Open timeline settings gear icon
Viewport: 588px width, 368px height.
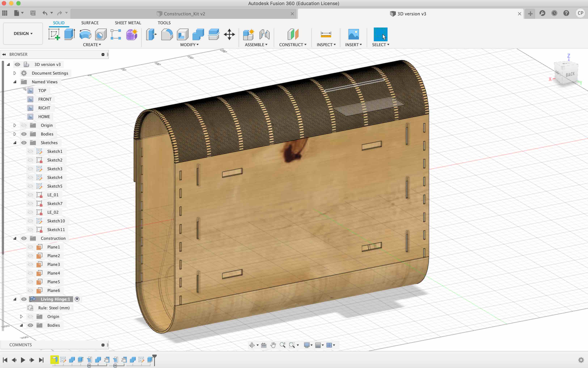581,360
